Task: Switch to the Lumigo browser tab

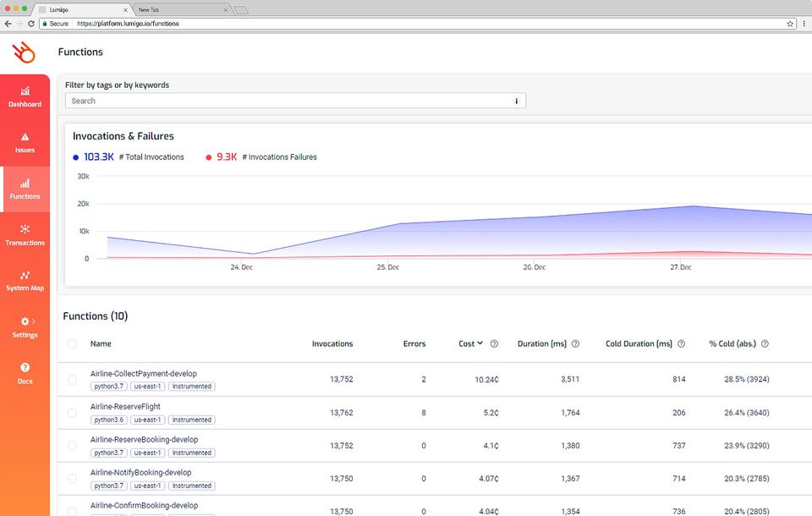Action: (x=83, y=10)
